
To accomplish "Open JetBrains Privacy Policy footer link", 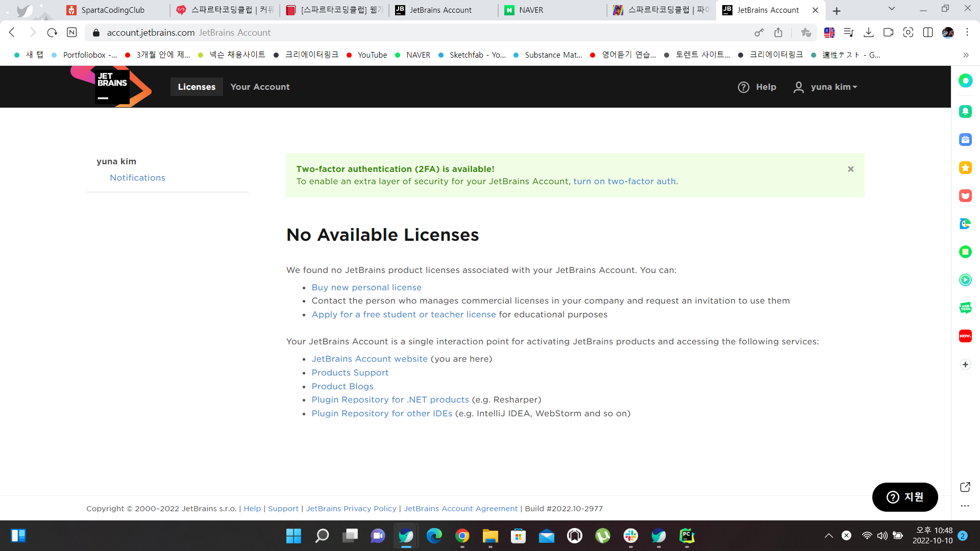I will coord(351,509).
